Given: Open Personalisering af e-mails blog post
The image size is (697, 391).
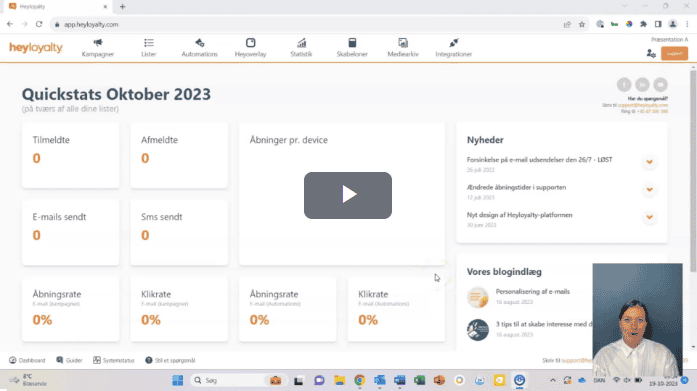Looking at the screenshot, I should 533,291.
